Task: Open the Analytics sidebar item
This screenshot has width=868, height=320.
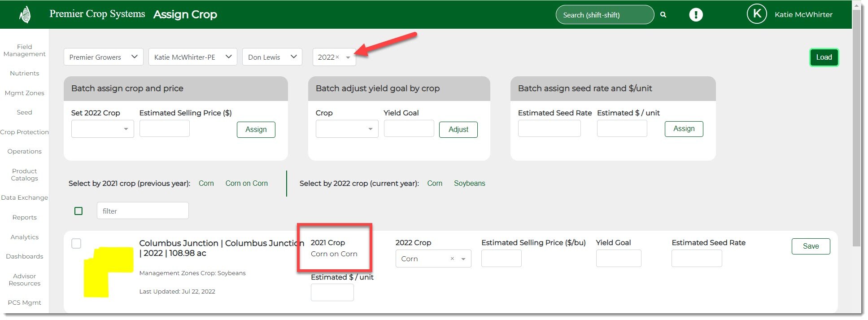Action: point(25,237)
